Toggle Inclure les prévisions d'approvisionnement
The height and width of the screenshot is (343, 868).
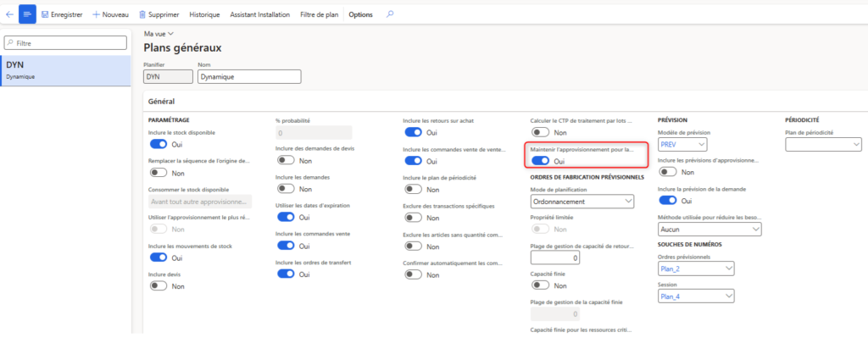click(668, 172)
